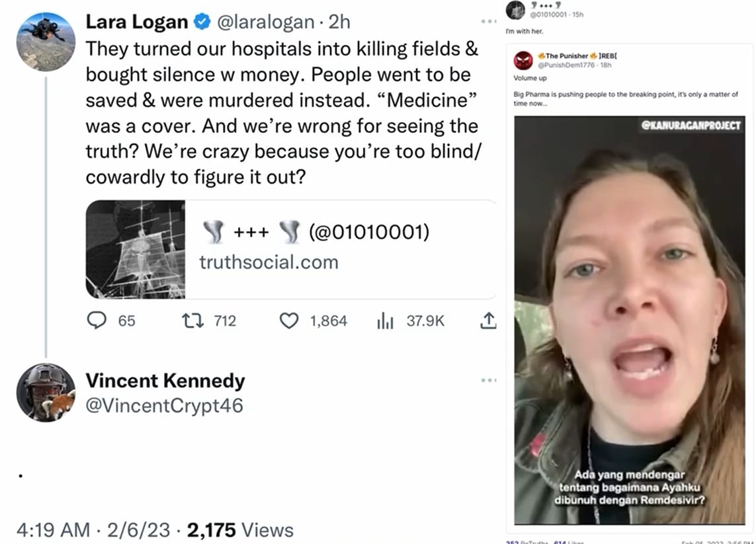Open Lara Logan's profile avatar
Image resolution: width=756 pixels, height=544 pixels.
46,41
